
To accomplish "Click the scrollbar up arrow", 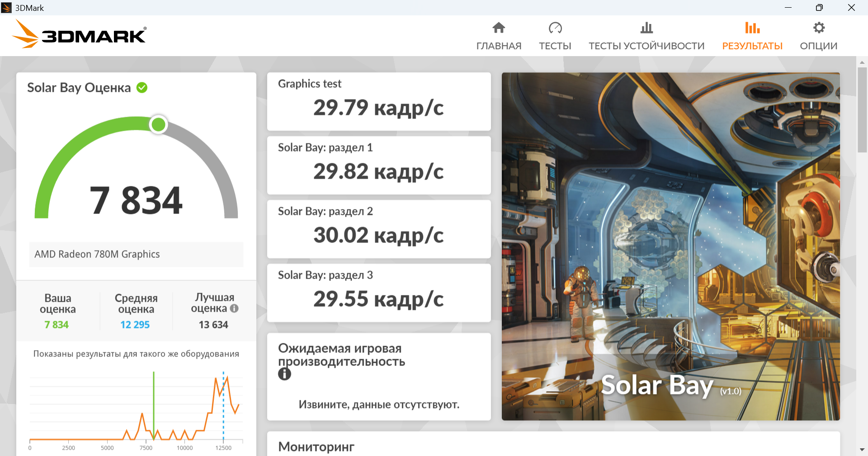I will (x=862, y=62).
